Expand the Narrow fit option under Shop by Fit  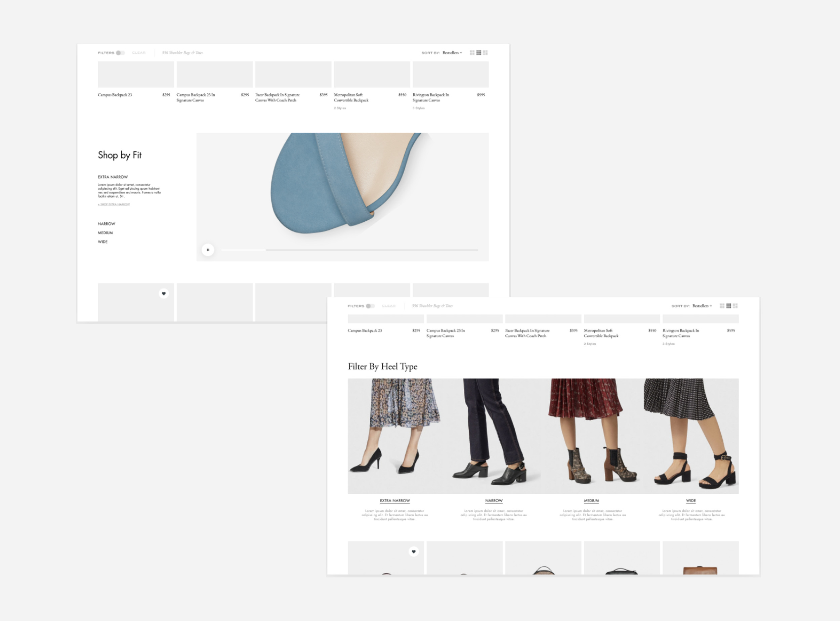[x=107, y=224]
